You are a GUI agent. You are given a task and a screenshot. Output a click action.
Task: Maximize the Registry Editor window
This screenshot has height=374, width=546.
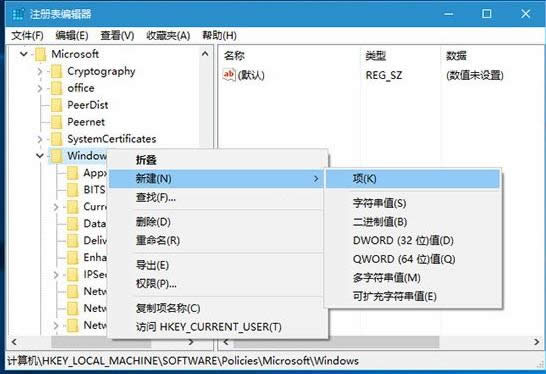[486, 14]
